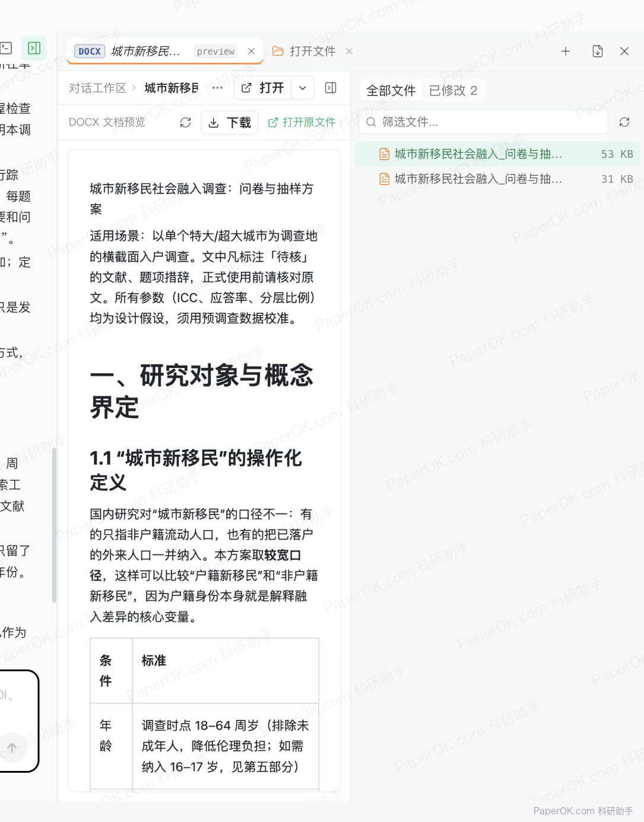Click the 打开 button

coord(262,88)
